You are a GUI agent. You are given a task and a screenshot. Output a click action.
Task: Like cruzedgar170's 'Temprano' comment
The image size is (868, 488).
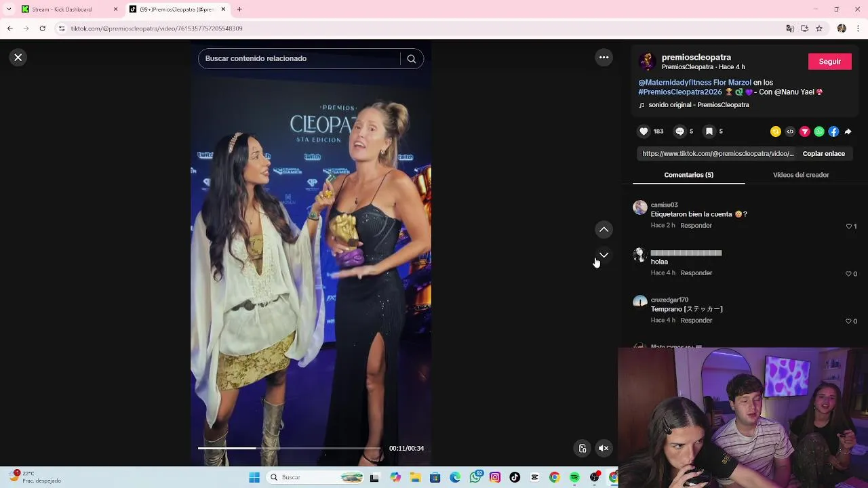[x=849, y=321]
